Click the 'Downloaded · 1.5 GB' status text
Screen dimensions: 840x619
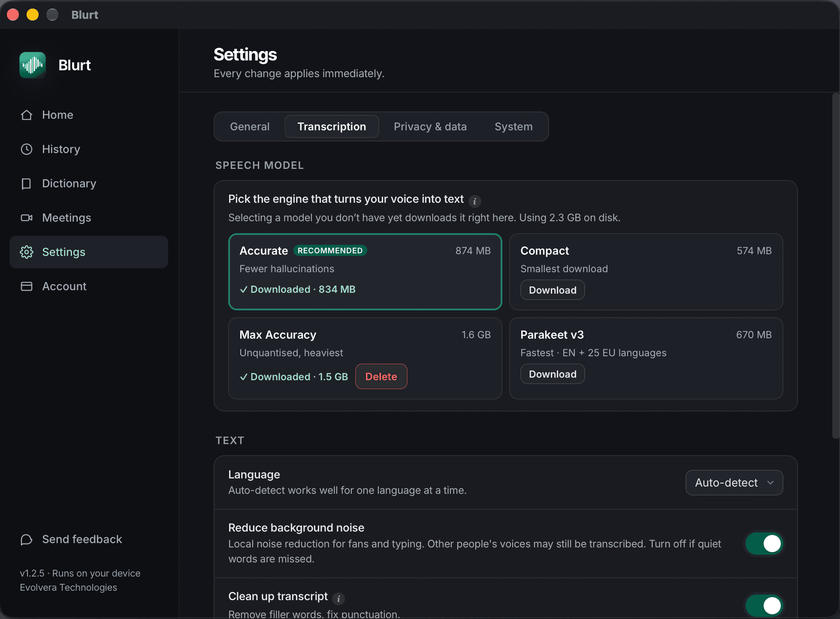click(294, 377)
